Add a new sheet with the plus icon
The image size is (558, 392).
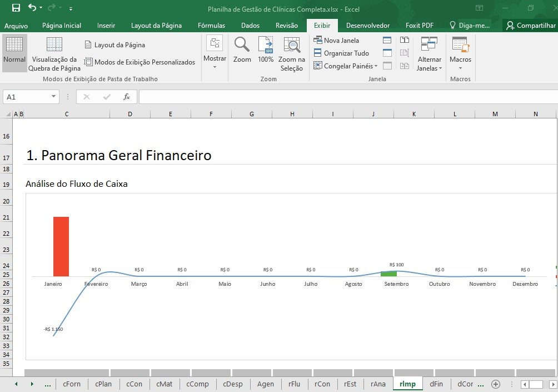coord(496,384)
